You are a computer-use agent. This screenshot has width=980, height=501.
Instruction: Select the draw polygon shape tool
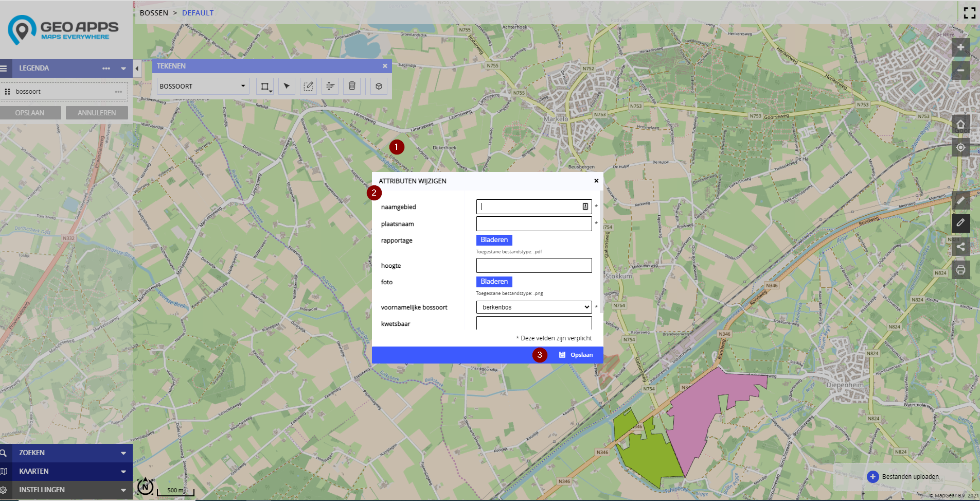(x=265, y=86)
